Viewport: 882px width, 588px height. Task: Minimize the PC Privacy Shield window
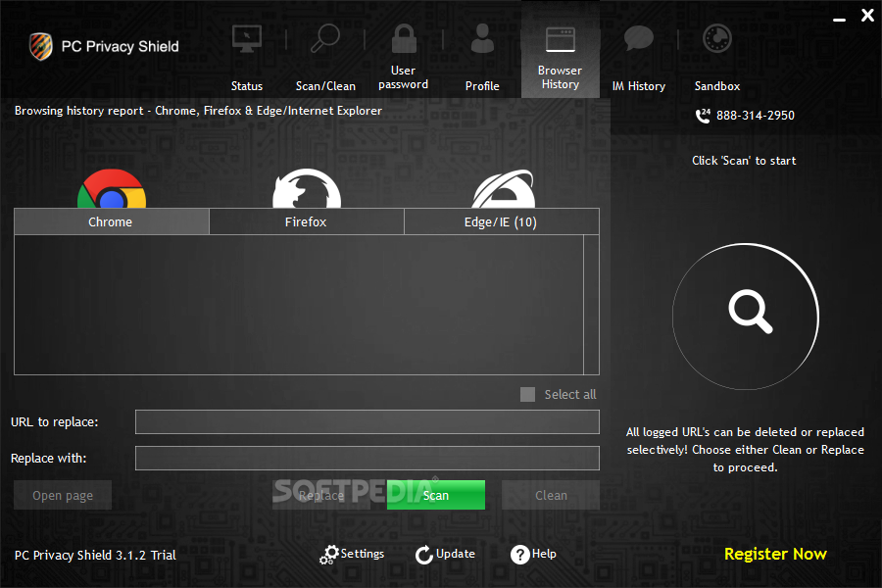839,20
